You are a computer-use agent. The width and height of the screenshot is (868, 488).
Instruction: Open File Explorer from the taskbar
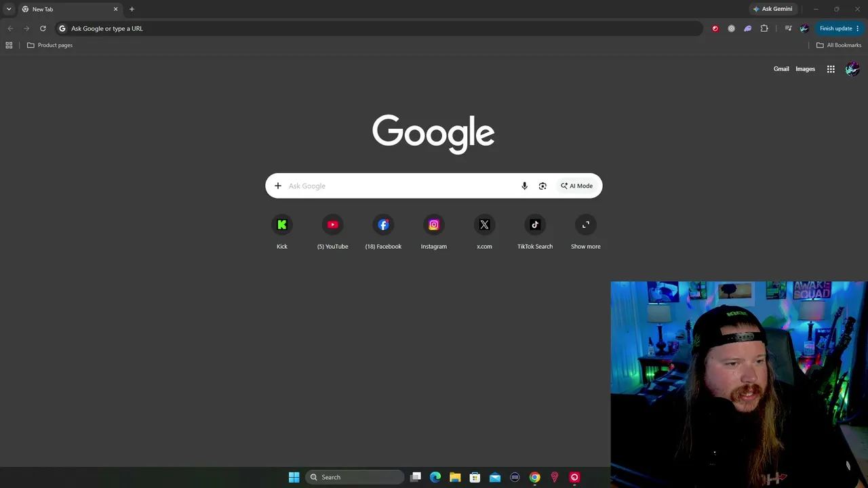(x=455, y=477)
